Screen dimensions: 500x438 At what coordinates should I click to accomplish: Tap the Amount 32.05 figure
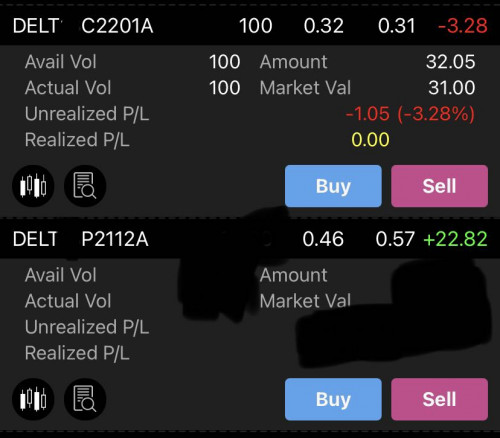pyautogui.click(x=451, y=62)
